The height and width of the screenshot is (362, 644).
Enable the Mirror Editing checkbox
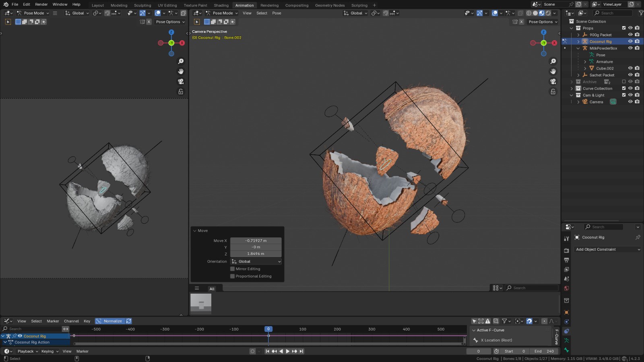[x=232, y=269]
